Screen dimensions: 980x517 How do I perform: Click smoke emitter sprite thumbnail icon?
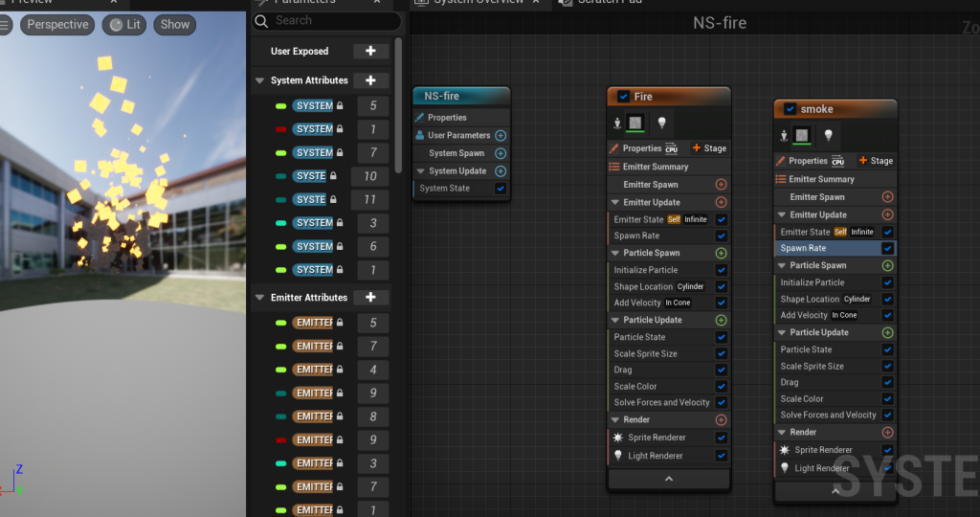pyautogui.click(x=802, y=135)
